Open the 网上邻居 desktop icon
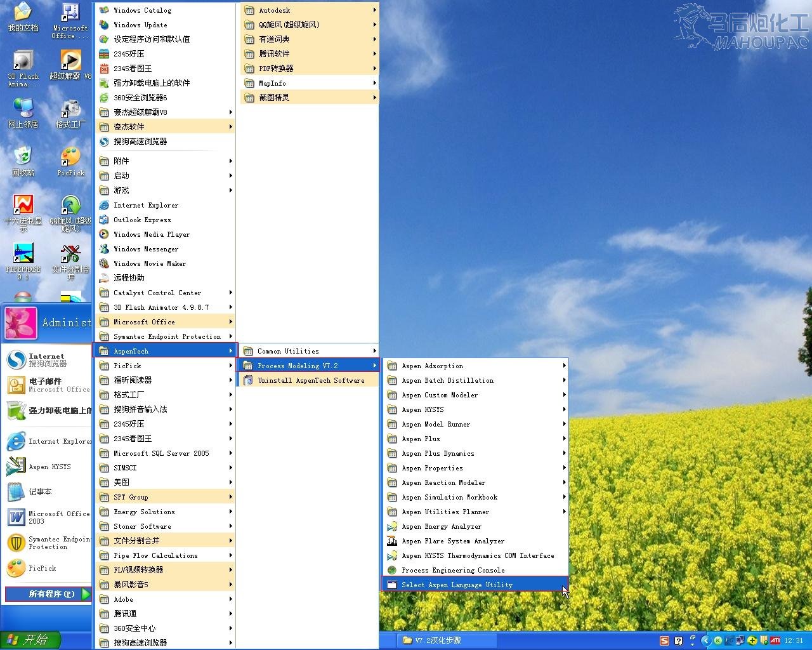812x650 pixels. [x=23, y=114]
